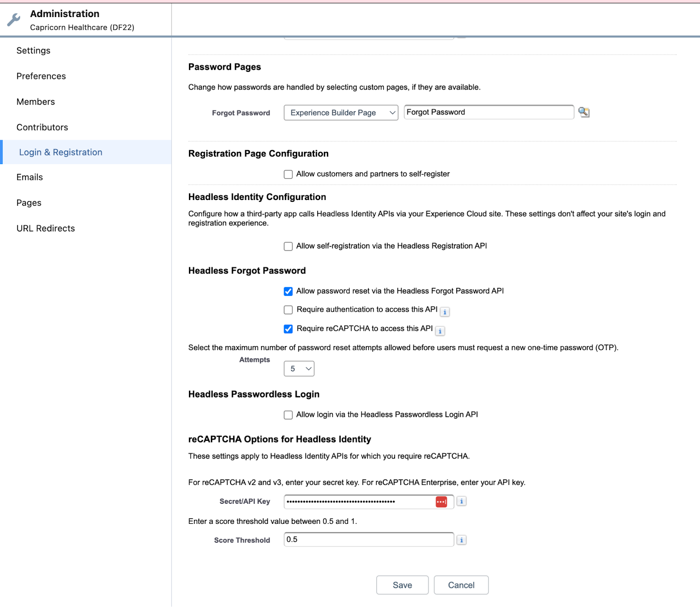Uncheck Allow password reset via Headless Forgot Password API
Screen dimensions: 700x607
288,291
